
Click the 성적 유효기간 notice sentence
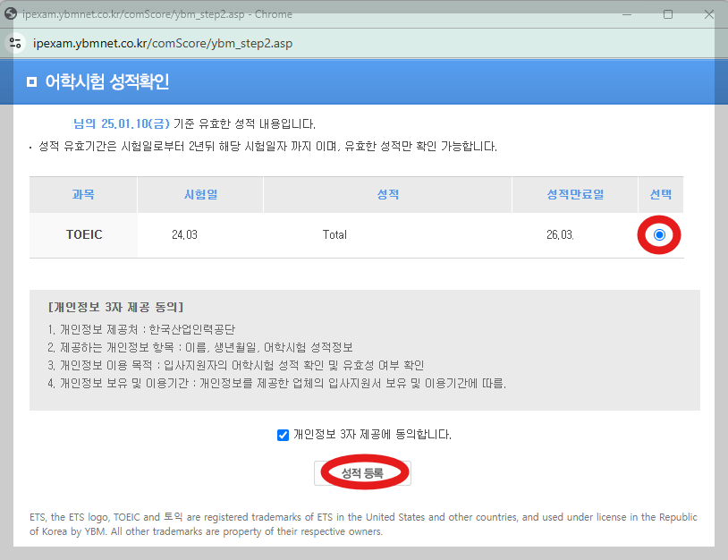[267, 147]
